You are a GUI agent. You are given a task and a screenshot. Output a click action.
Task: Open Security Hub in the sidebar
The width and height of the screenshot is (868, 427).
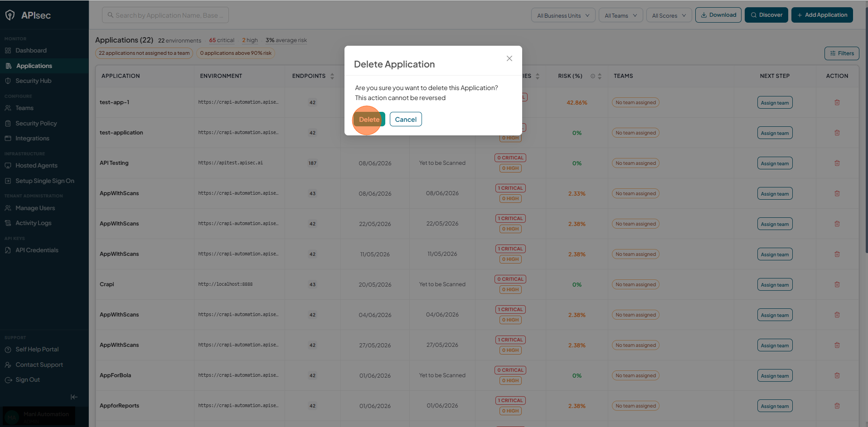33,81
